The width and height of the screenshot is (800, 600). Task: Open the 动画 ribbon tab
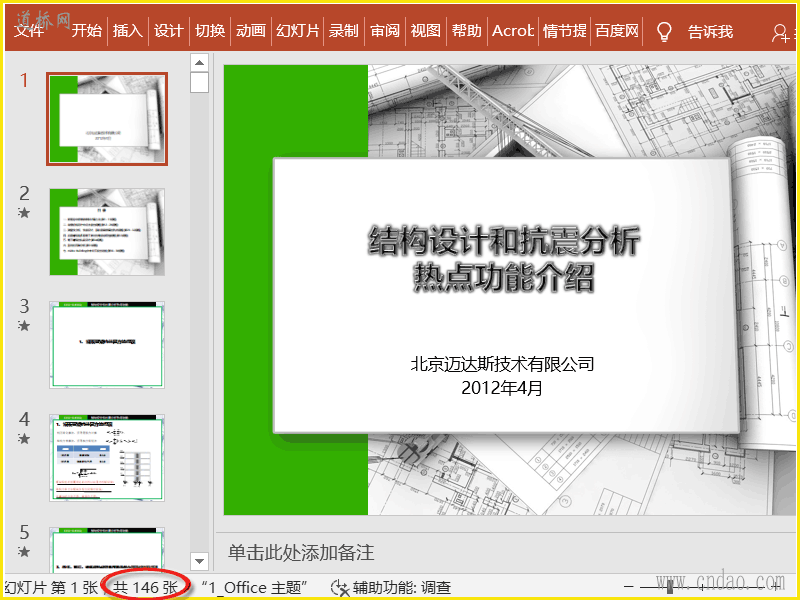pyautogui.click(x=251, y=31)
